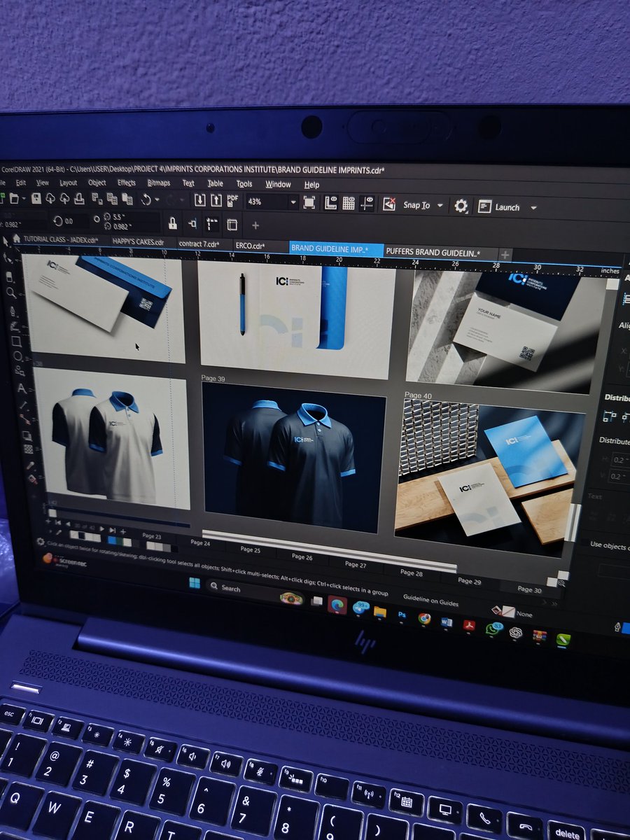The width and height of the screenshot is (630, 840).
Task: Select the Ellipse tool
Action: tap(17, 356)
